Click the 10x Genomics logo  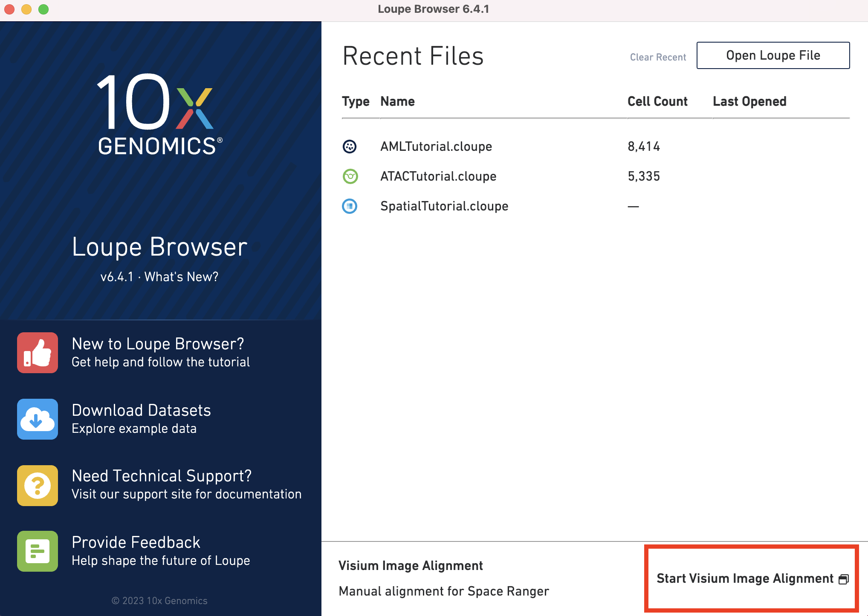(160, 114)
